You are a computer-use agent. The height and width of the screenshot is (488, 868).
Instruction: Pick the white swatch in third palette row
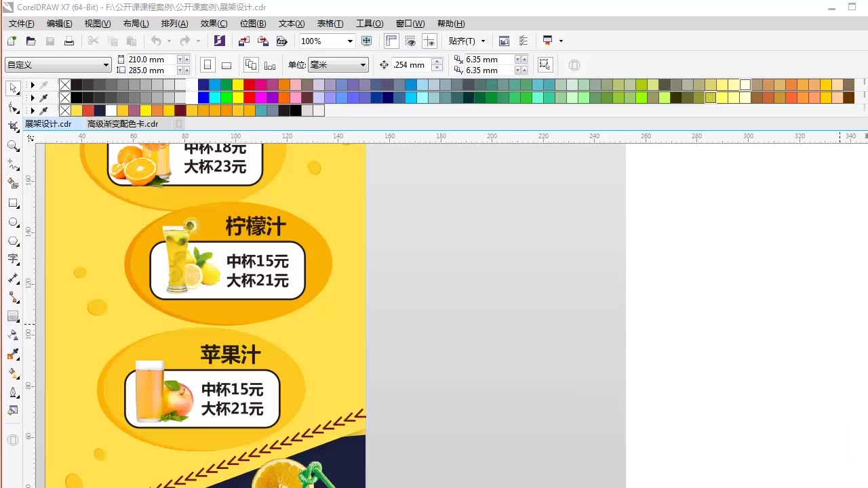[111, 110]
